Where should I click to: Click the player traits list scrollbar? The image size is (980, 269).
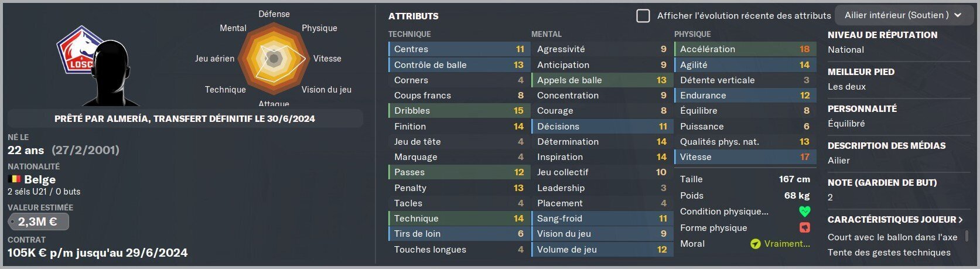click(967, 236)
